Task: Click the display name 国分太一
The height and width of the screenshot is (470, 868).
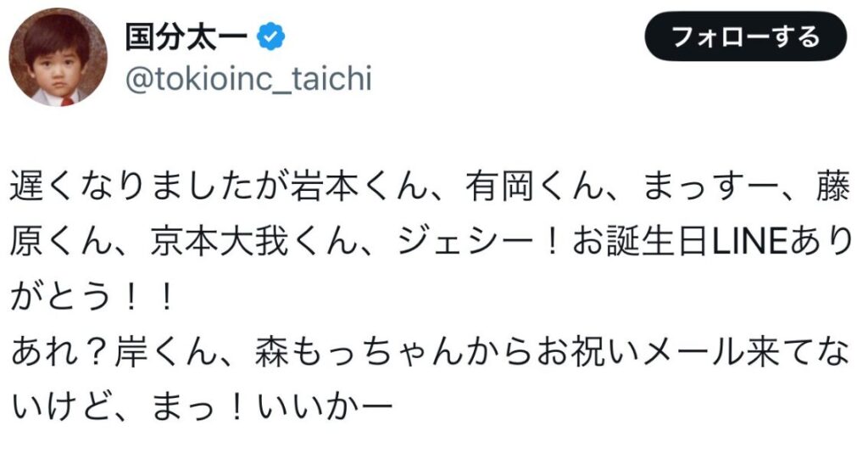Action: [x=186, y=36]
